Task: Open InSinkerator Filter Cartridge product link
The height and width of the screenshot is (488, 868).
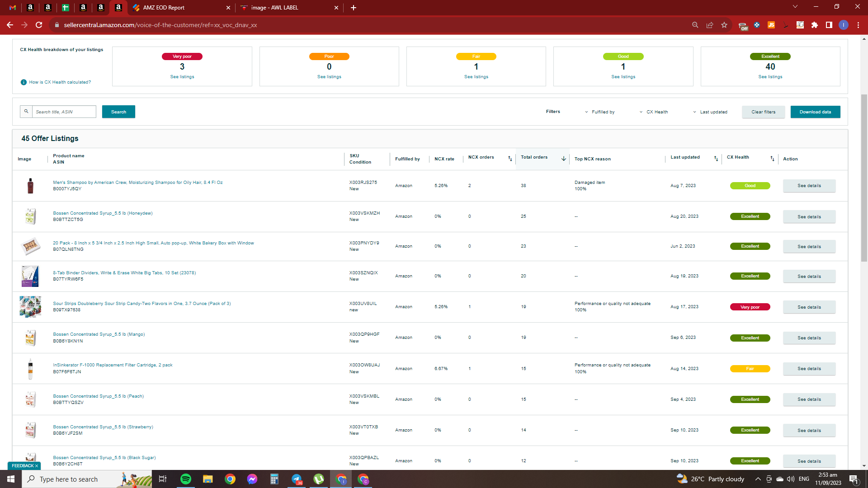Action: pyautogui.click(x=113, y=365)
